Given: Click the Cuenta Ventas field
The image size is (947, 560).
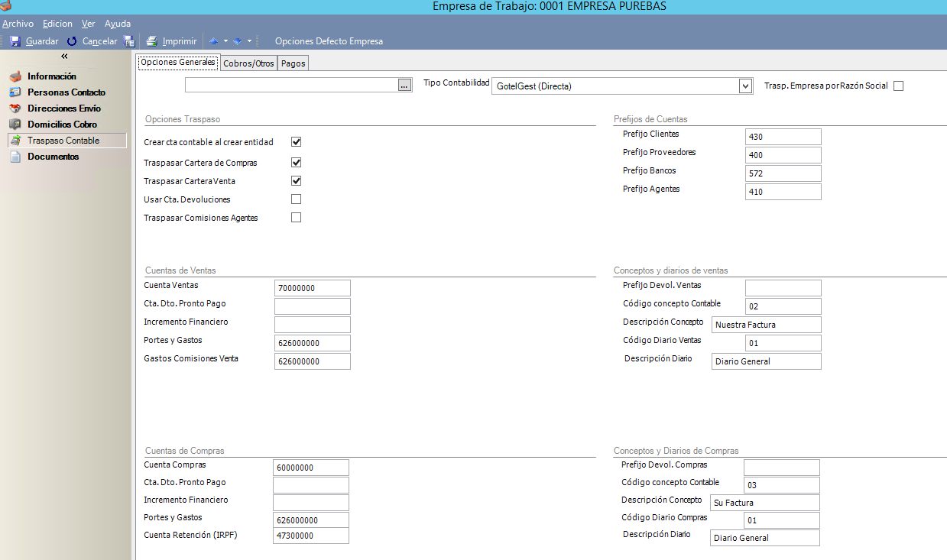Looking at the screenshot, I should coord(312,288).
